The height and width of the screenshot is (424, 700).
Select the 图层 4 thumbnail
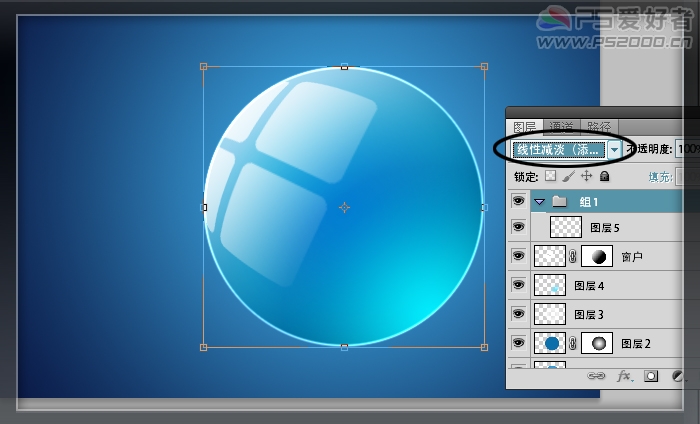(550, 285)
